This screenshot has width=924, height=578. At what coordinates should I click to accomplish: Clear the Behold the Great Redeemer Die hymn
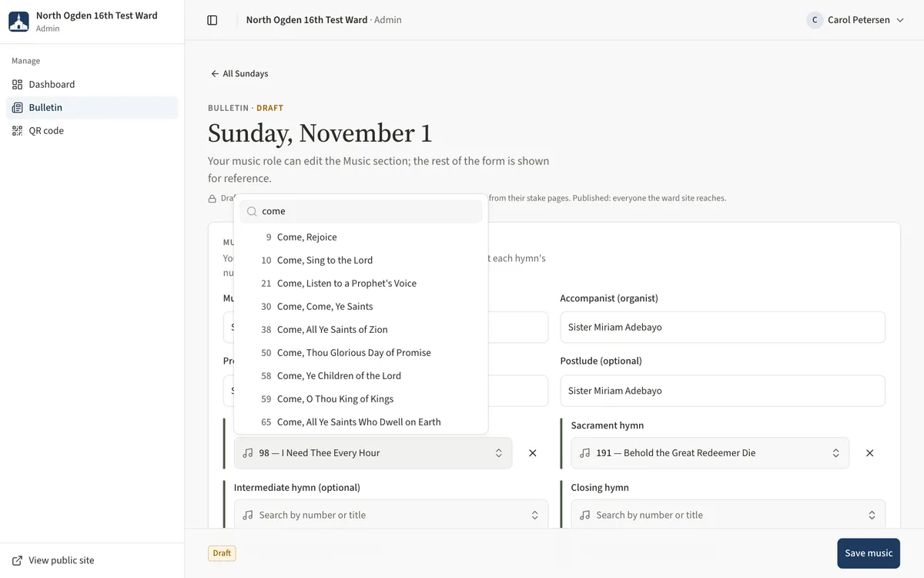pyautogui.click(x=869, y=453)
